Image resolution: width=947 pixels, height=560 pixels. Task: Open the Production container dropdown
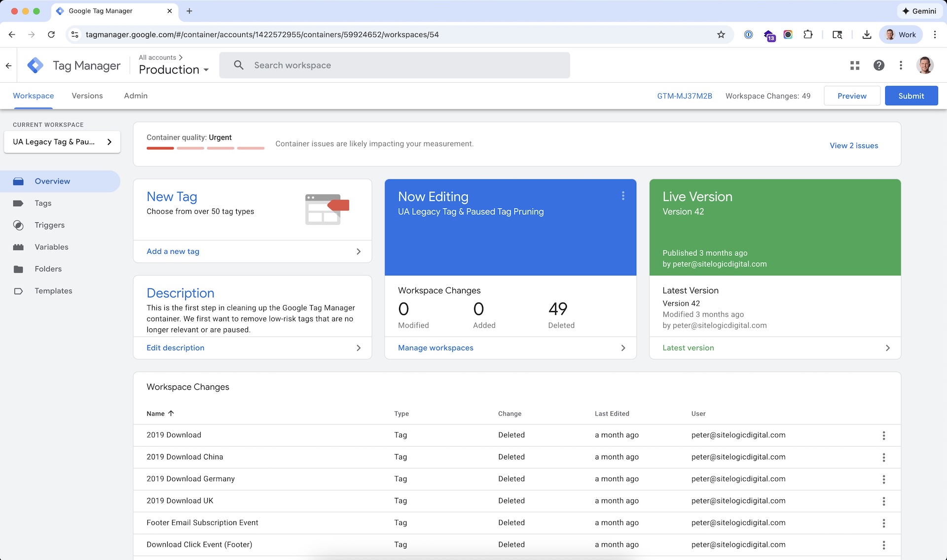click(173, 69)
